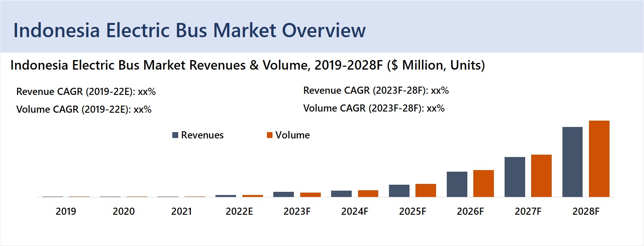Select 'Volume CAGR (2019-22E): xx%' text
The height and width of the screenshot is (246, 644).
click(84, 110)
